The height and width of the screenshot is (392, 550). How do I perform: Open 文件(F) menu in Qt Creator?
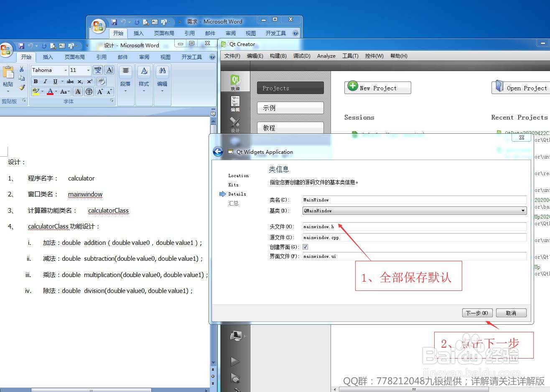pos(232,56)
